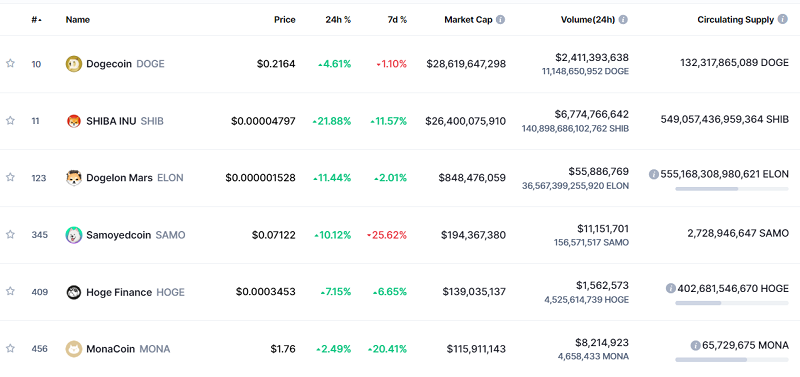Add Dogecoin to watchlist with star

coord(10,64)
